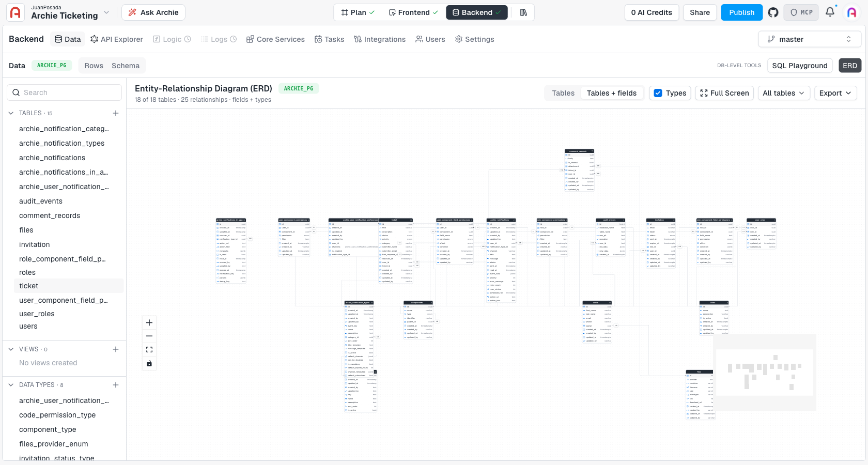Open the Export dropdown
The image size is (868, 465).
tap(835, 93)
